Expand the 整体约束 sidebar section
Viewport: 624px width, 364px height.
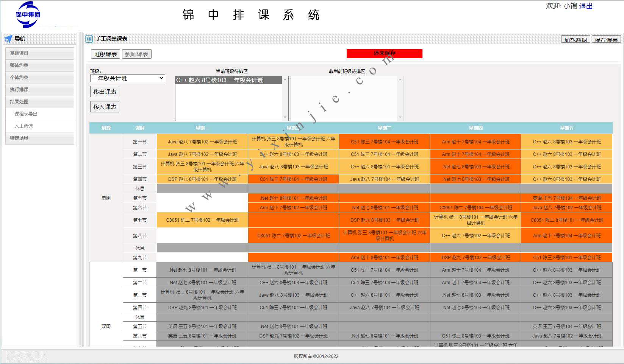[40, 65]
